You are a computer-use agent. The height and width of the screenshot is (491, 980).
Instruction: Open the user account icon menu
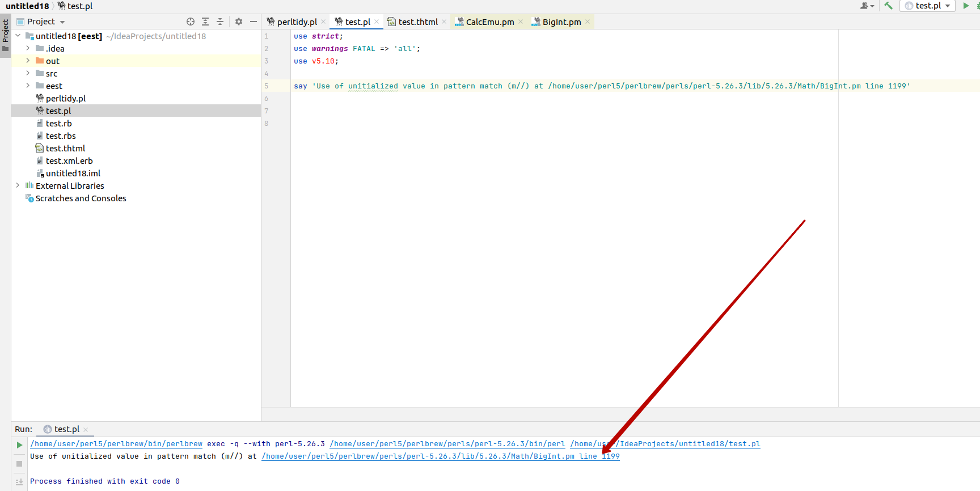[867, 6]
